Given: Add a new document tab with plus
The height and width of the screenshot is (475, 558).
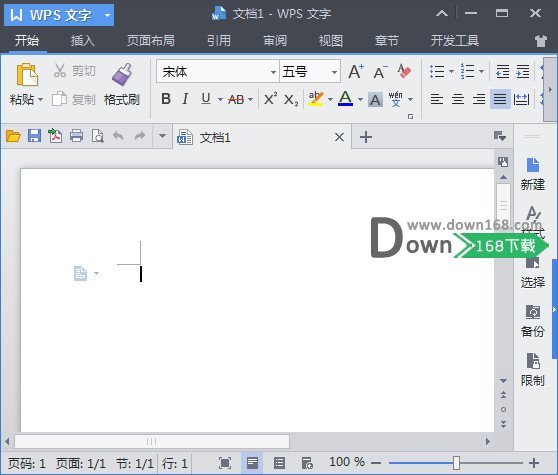Looking at the screenshot, I should (x=366, y=137).
